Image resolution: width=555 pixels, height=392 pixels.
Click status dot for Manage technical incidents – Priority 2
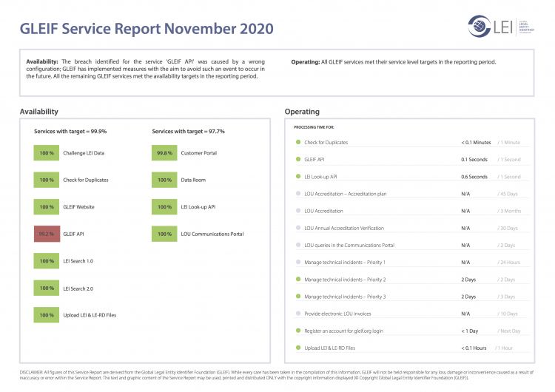(297, 280)
